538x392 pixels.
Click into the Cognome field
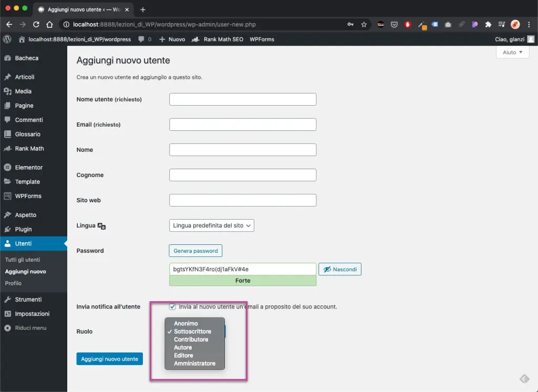[x=243, y=175]
